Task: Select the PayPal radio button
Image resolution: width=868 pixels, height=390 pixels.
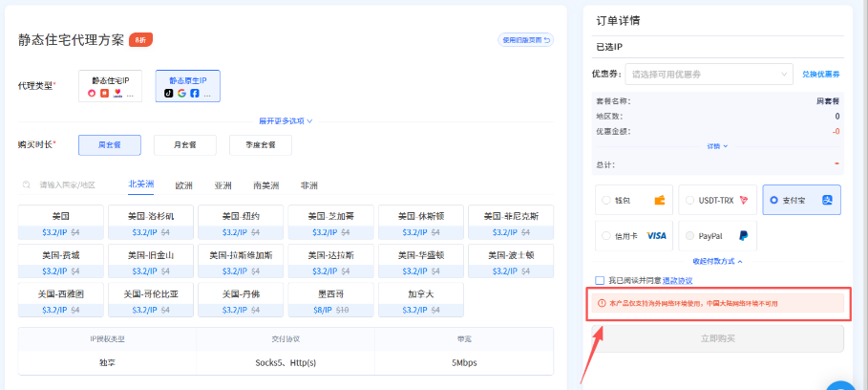Action: tap(689, 236)
